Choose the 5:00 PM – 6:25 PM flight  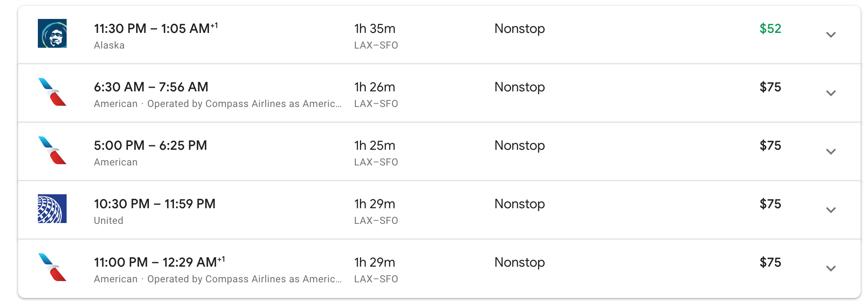coord(150,145)
